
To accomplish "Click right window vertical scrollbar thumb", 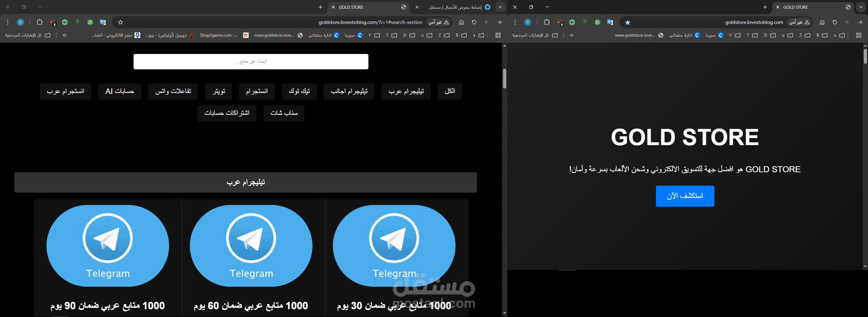I will (x=865, y=56).
